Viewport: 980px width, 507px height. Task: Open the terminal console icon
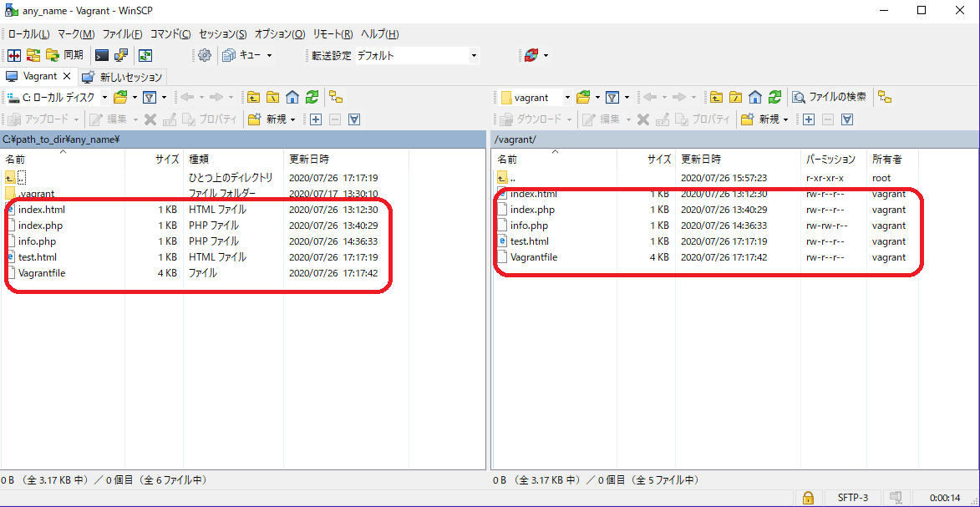[x=102, y=55]
